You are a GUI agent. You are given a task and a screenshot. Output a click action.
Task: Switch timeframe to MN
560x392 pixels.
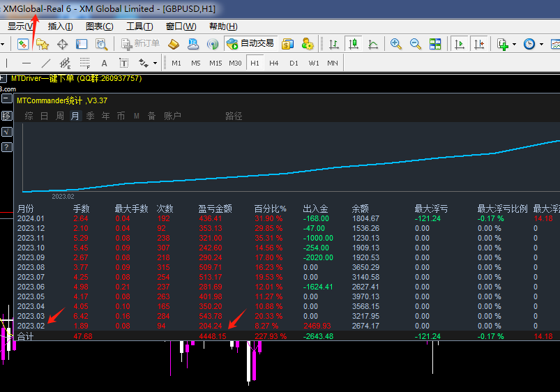(333, 63)
